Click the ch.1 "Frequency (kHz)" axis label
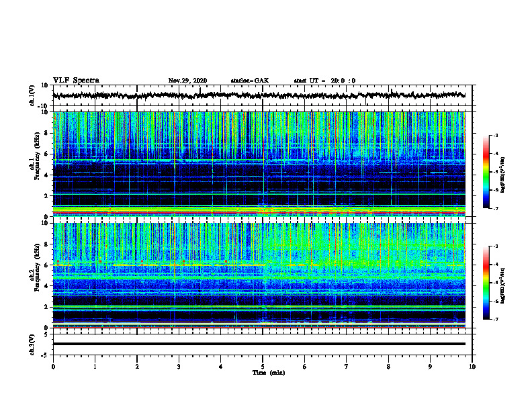The height and width of the screenshot is (411, 532). coord(37,157)
